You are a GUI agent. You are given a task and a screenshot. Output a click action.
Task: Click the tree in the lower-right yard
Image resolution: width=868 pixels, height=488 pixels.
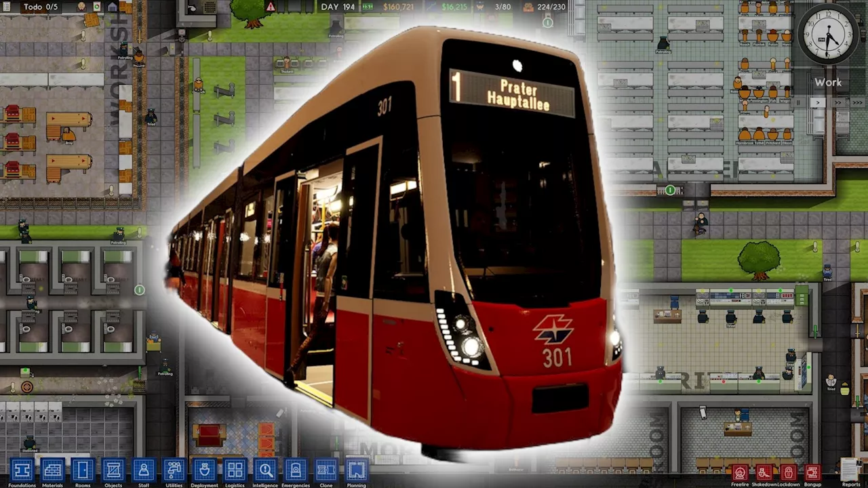click(x=758, y=260)
